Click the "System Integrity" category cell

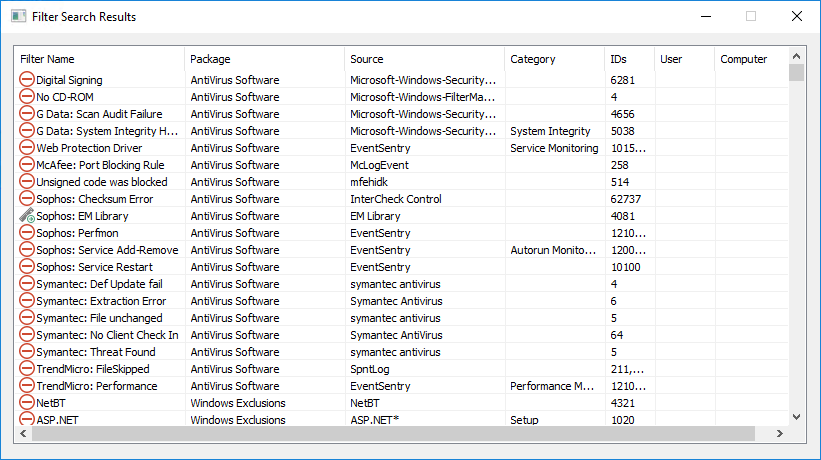(x=550, y=131)
